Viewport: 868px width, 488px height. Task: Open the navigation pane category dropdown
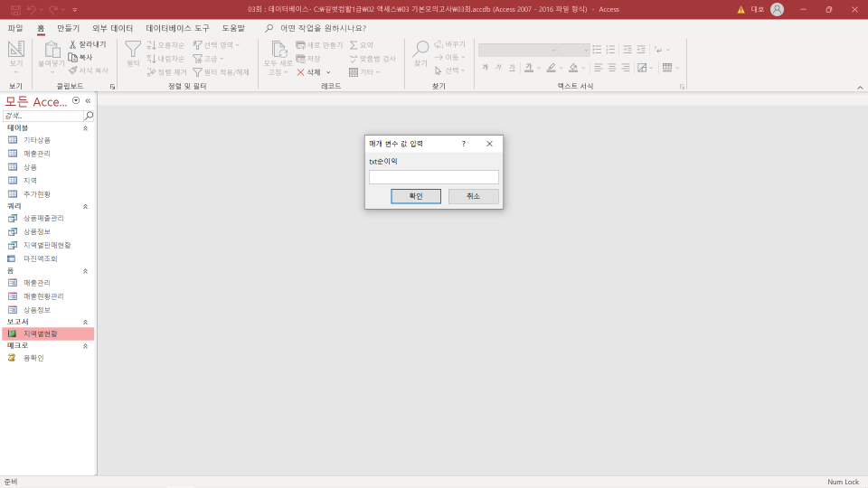tap(76, 101)
